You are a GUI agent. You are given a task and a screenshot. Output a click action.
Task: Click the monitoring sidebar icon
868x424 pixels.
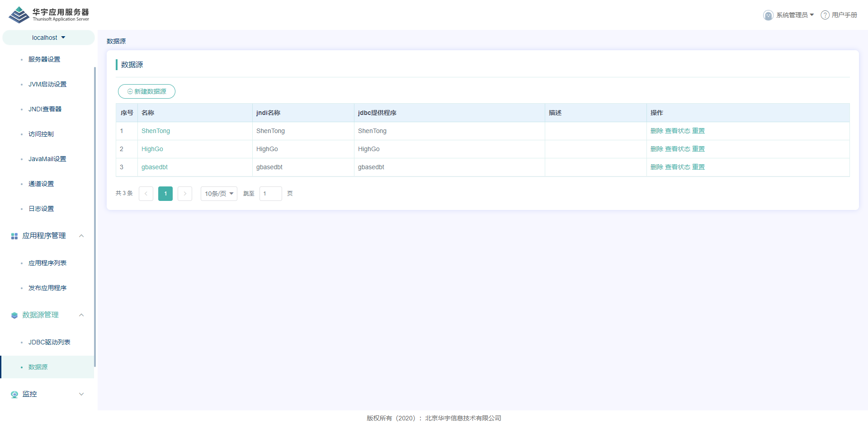coord(14,395)
